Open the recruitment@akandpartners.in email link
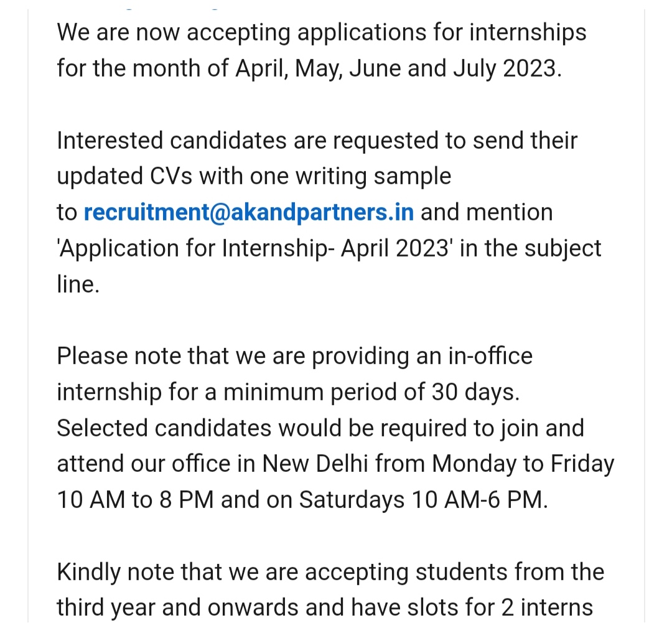 click(248, 212)
